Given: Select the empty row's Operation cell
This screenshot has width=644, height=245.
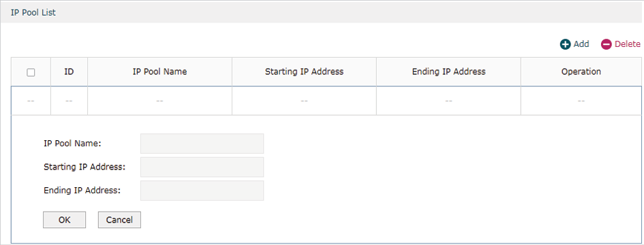Looking at the screenshot, I should [x=581, y=101].
